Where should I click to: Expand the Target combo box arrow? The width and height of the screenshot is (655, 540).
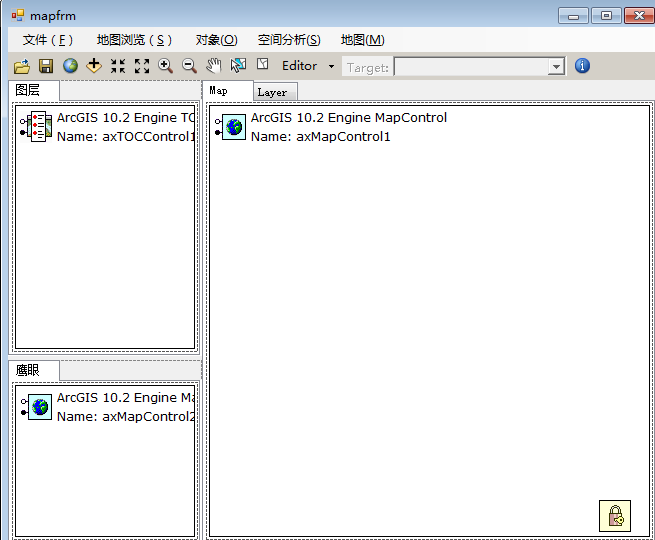click(x=556, y=66)
